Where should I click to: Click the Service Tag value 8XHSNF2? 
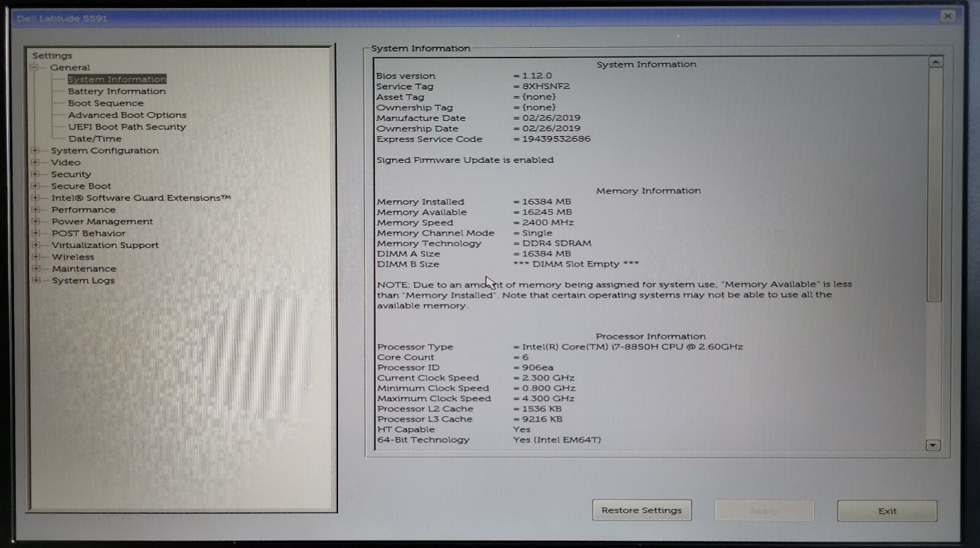point(546,86)
